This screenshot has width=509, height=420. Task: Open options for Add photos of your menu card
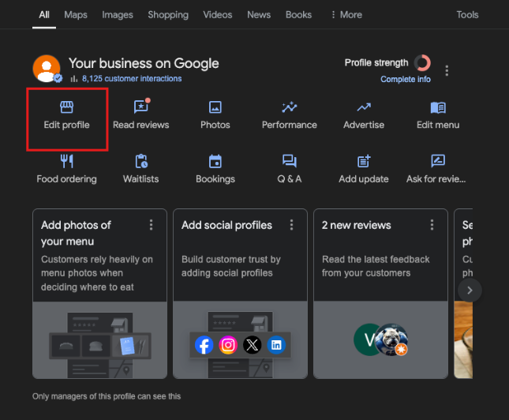click(x=151, y=225)
